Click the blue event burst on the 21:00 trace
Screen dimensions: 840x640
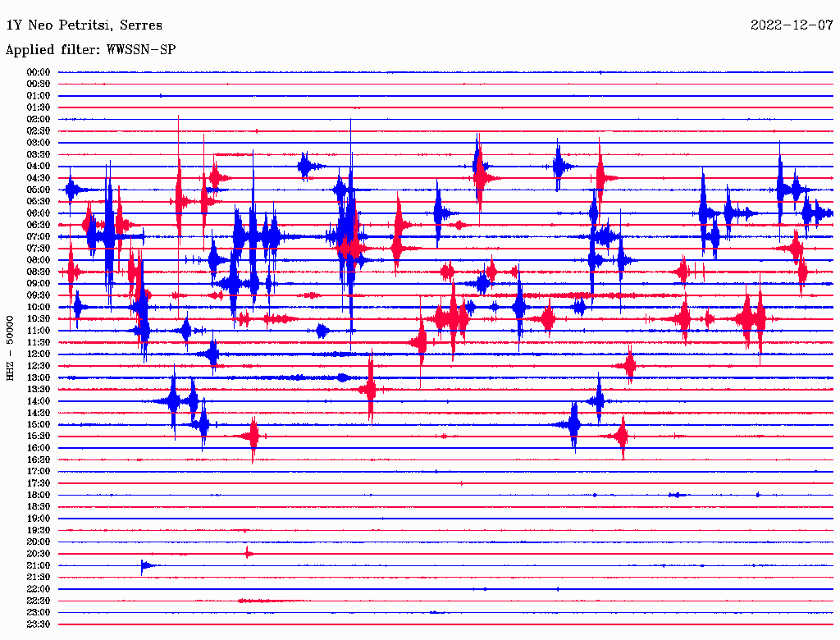pyautogui.click(x=145, y=565)
